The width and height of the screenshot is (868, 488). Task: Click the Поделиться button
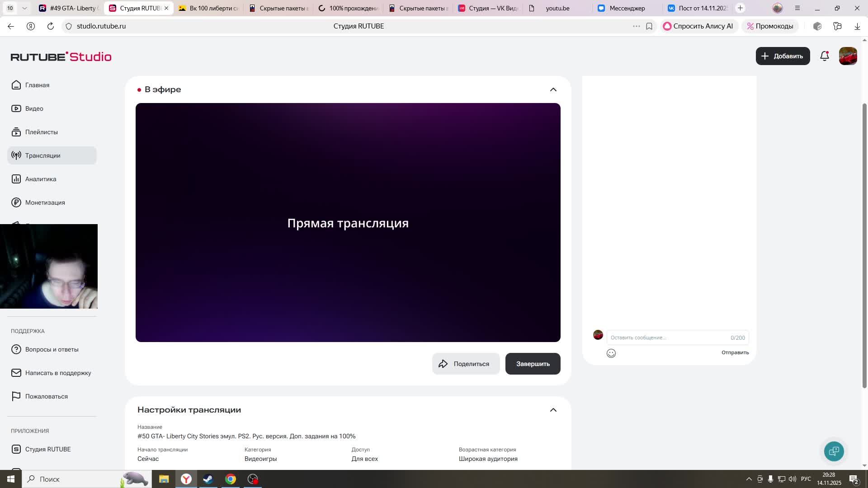pos(466,364)
